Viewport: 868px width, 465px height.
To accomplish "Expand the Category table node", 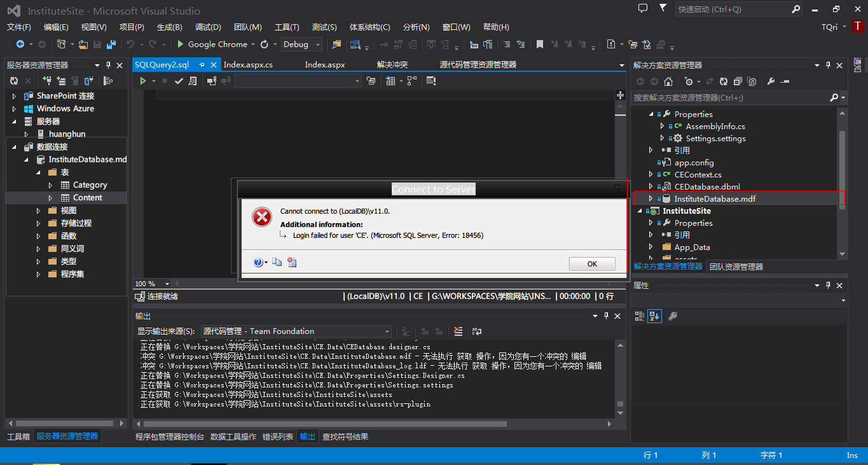I will pyautogui.click(x=51, y=185).
